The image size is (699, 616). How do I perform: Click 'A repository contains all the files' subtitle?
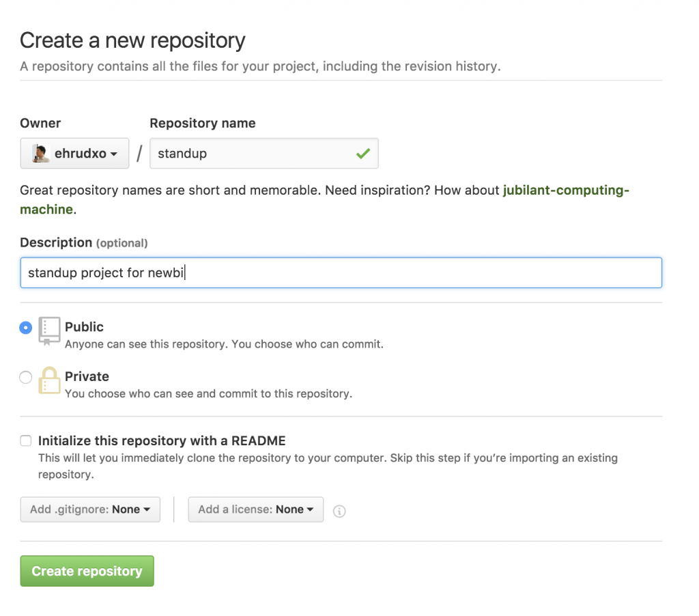260,66
